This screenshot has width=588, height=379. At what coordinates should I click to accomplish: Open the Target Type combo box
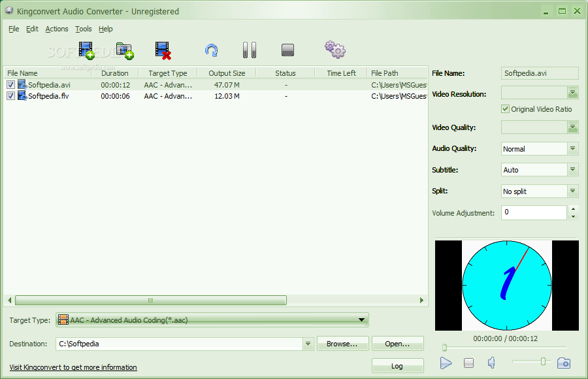212,320
